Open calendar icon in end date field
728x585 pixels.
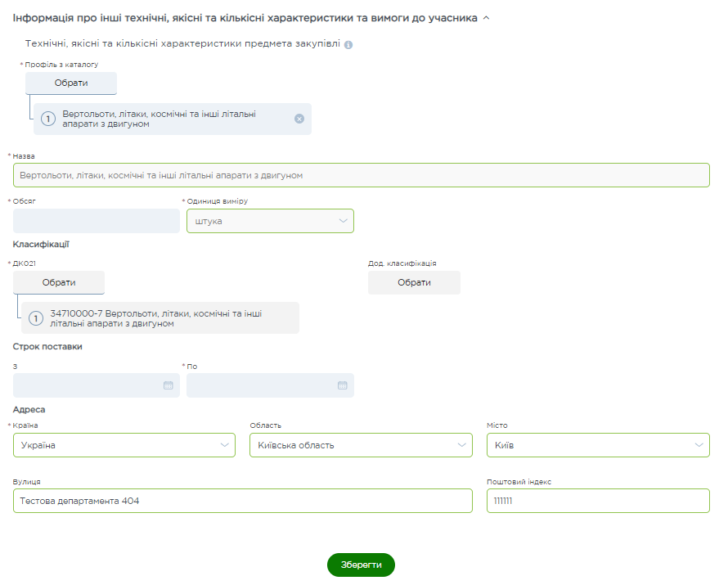click(343, 385)
